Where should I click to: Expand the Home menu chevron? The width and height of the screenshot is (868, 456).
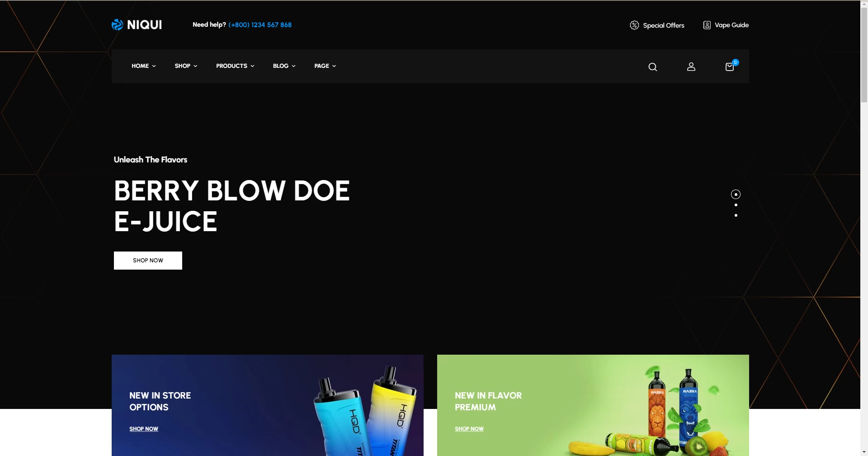pyautogui.click(x=154, y=66)
